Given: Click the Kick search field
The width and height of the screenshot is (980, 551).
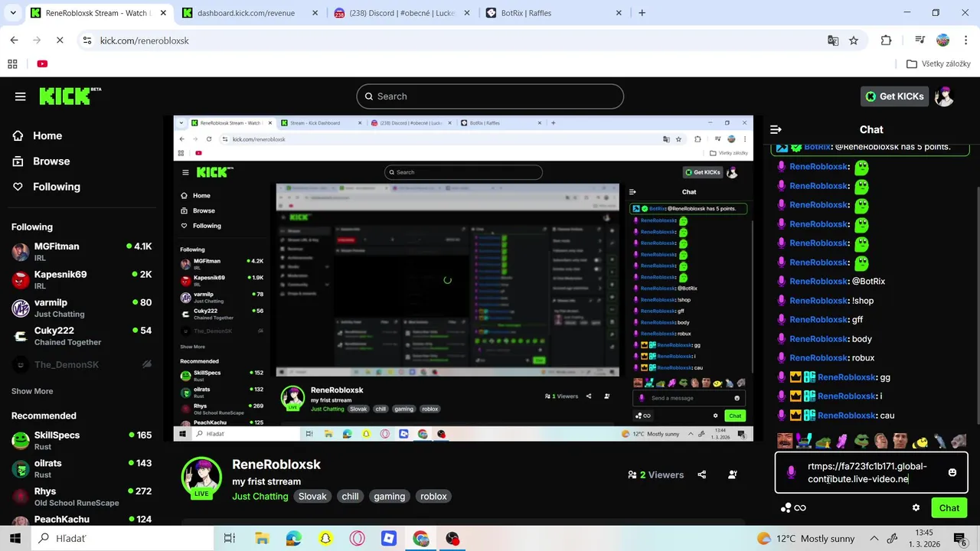Looking at the screenshot, I should click(490, 96).
